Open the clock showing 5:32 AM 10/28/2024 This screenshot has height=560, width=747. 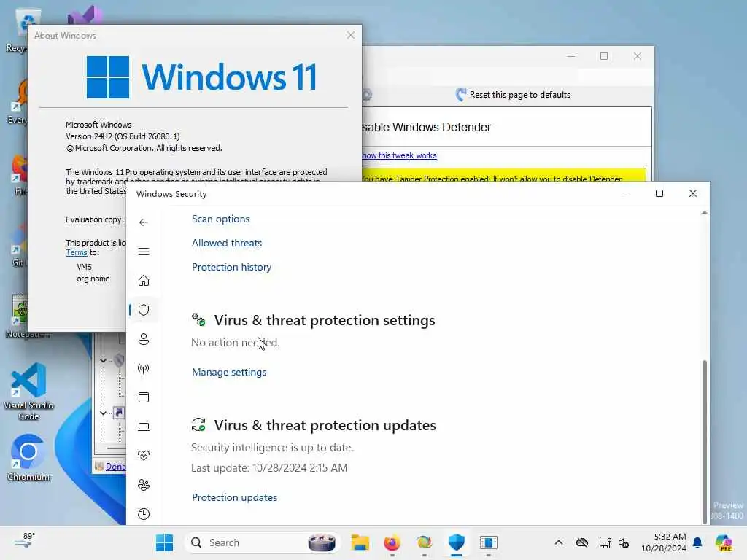pos(663,542)
